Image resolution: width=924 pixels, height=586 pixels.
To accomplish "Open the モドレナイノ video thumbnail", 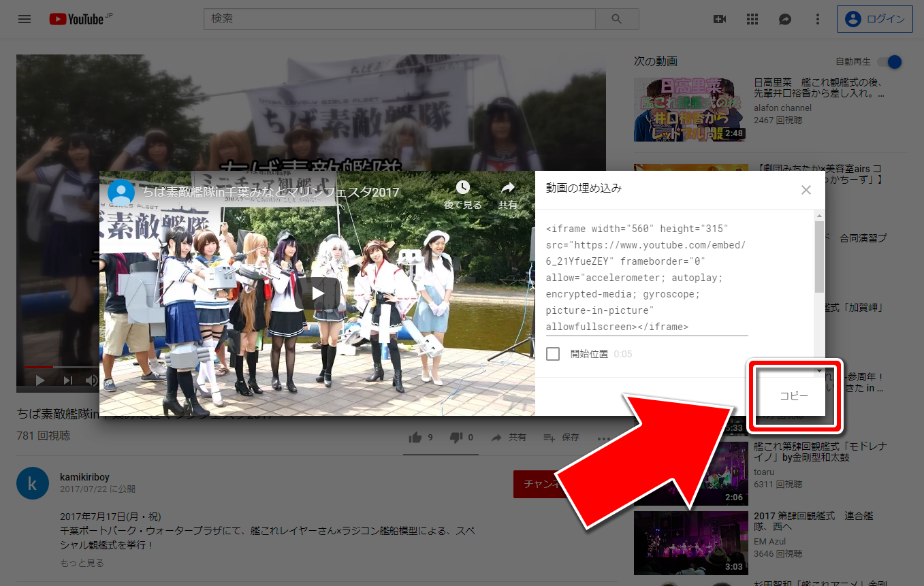I will [x=691, y=473].
